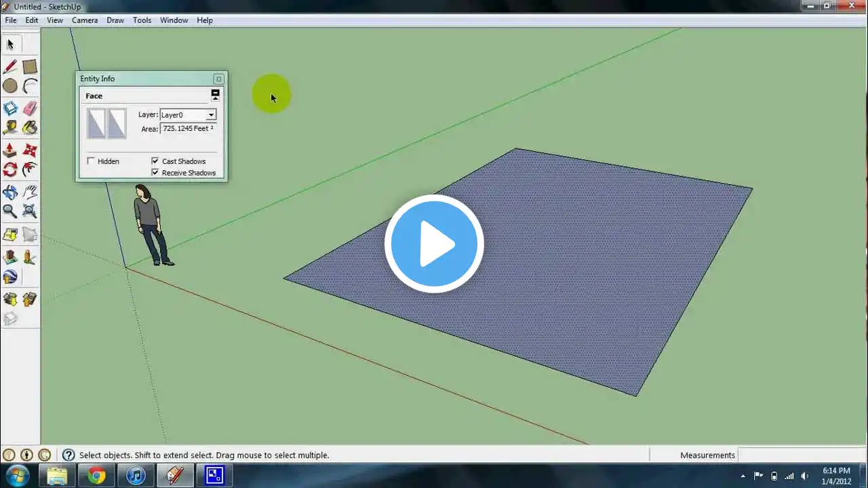This screenshot has width=868, height=488.
Task: Choose the Paint Bucket tool
Action: [29, 127]
